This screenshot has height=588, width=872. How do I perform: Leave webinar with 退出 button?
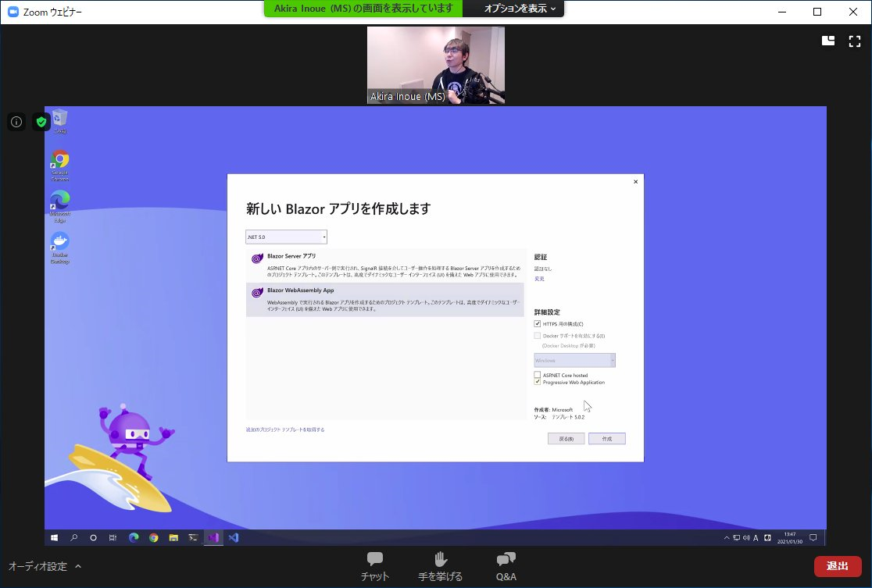pos(838,566)
